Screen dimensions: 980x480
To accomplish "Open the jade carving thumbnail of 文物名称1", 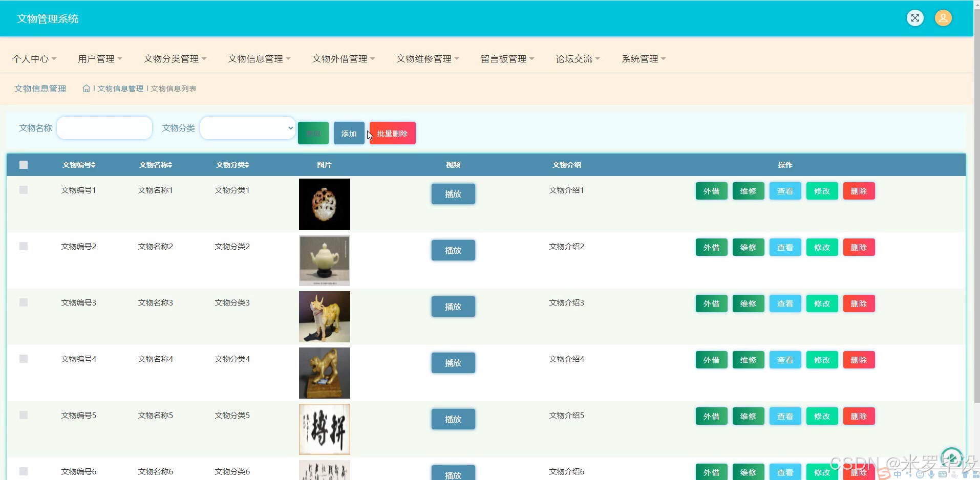I will click(325, 204).
